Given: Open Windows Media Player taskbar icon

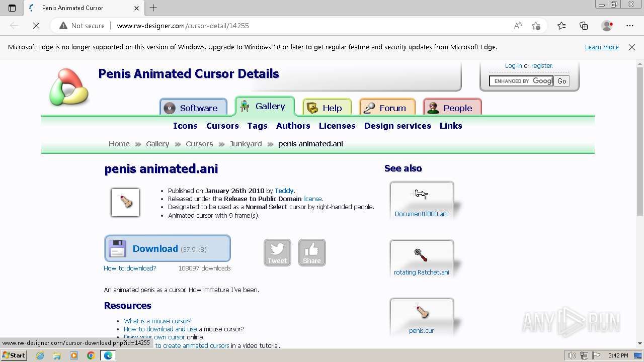Looking at the screenshot, I should (74, 355).
